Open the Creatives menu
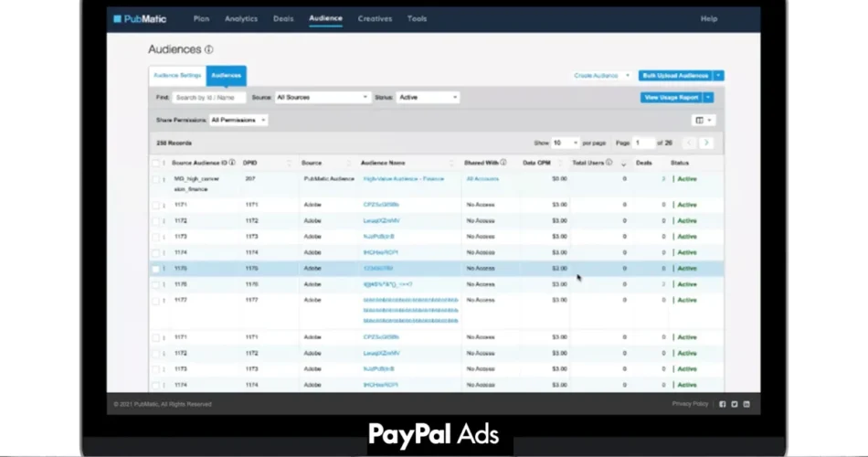The height and width of the screenshot is (457, 868). 375,19
